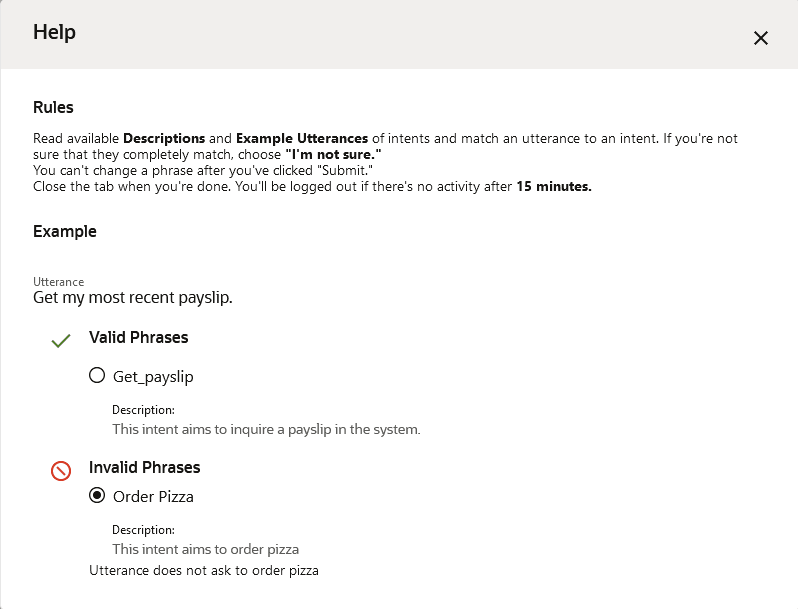Image resolution: width=798 pixels, height=609 pixels.
Task: Click the utterance 'Get my most recent payslip.'
Action: pos(133,297)
